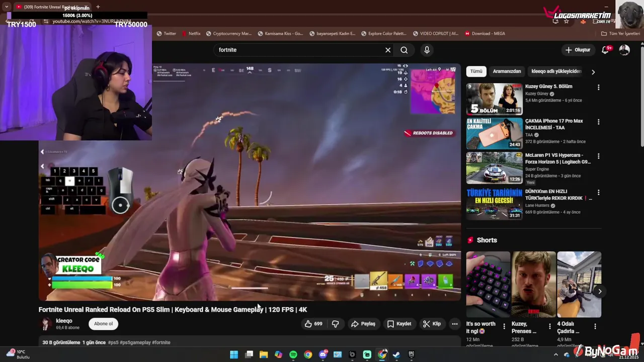The image size is (644, 362).
Task: Open ÇAKMA iPhone 17 Pro Max thumbnail
Action: [494, 134]
